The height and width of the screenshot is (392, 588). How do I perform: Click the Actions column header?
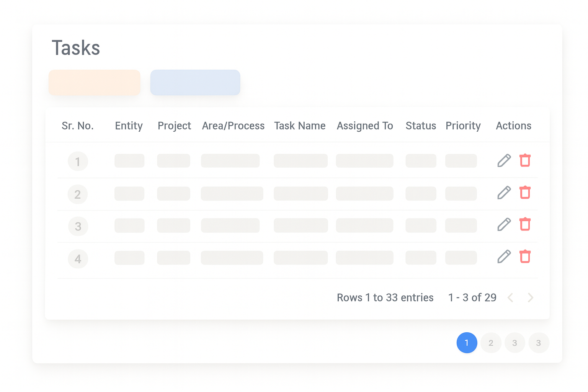click(x=514, y=126)
